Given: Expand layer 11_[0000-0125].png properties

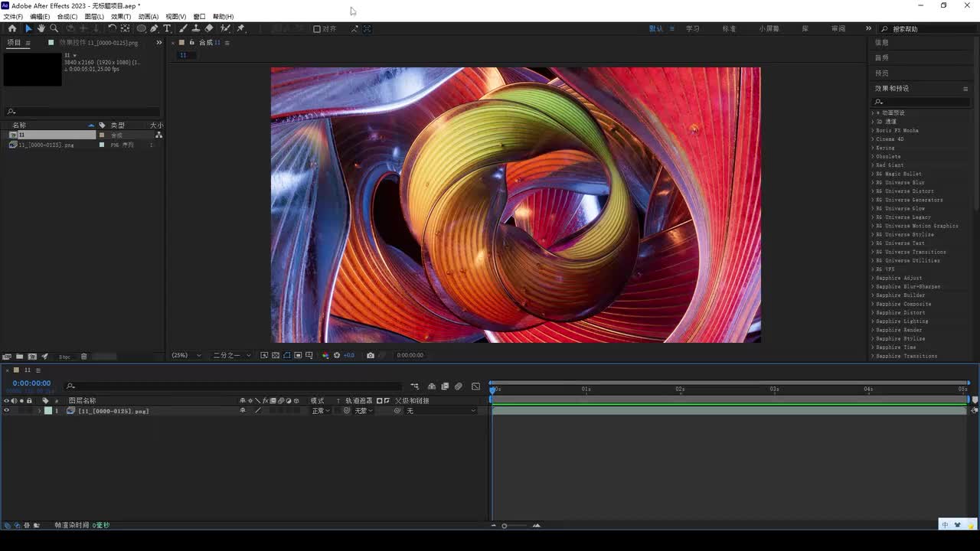Looking at the screenshot, I should (40, 411).
